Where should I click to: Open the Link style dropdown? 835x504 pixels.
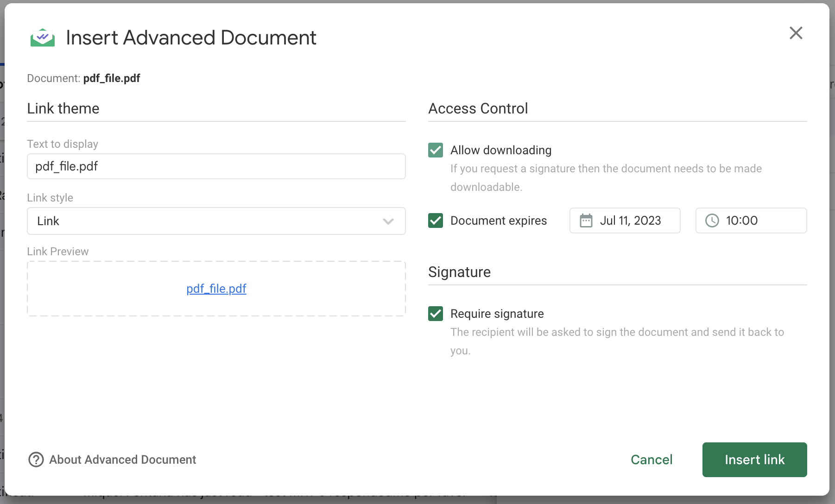(216, 221)
